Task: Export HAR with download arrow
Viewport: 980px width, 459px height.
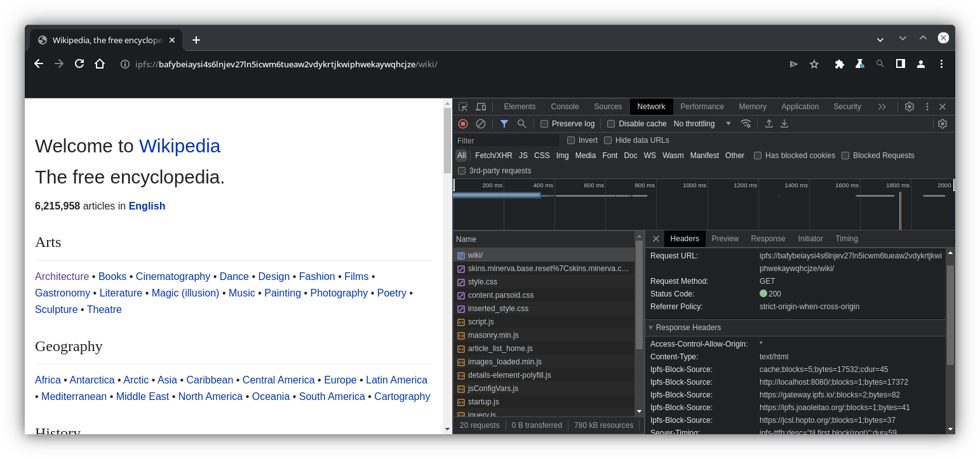Action: pos(784,124)
